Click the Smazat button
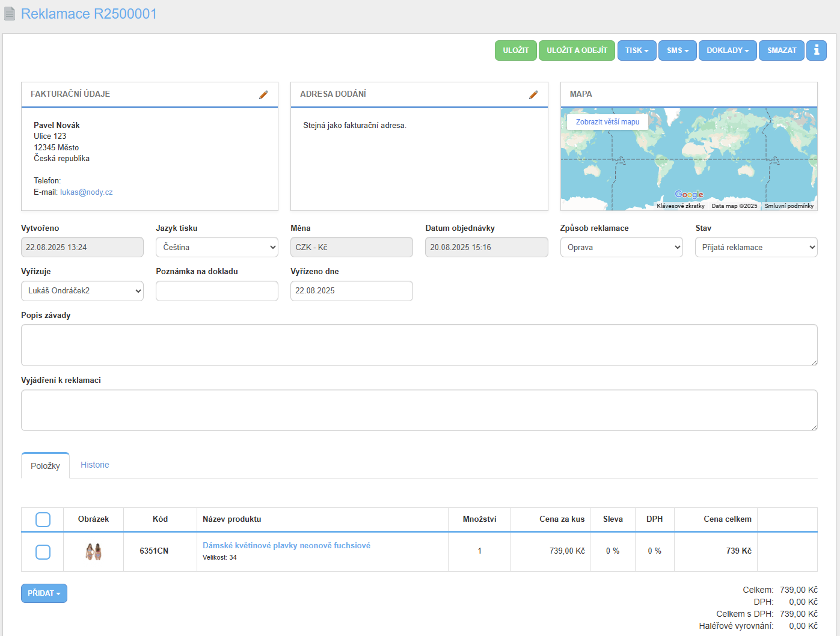The height and width of the screenshot is (636, 840). (x=781, y=50)
